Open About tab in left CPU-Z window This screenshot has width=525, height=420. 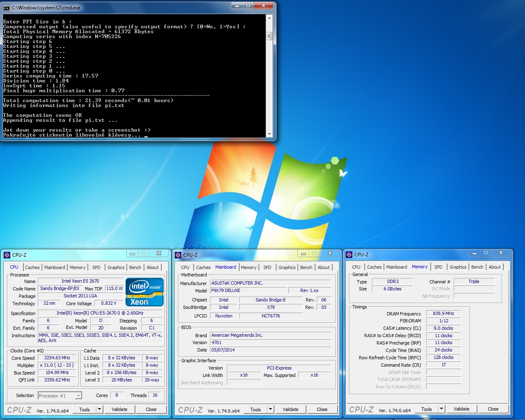pyautogui.click(x=153, y=267)
